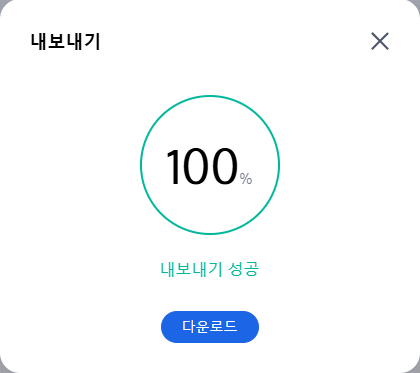Select the large 100 progress number
The width and height of the screenshot is (420, 373).
pos(202,166)
